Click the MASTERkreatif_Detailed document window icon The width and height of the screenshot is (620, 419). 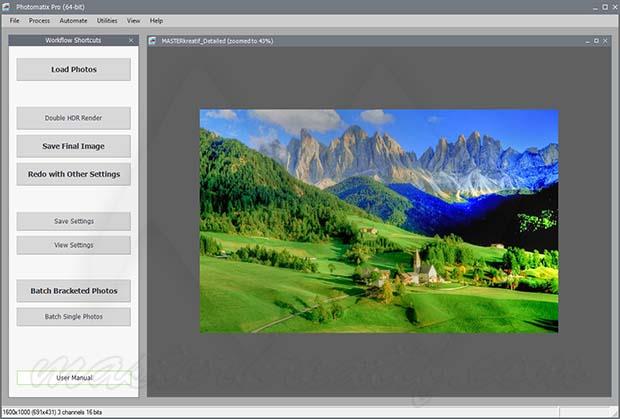tap(153, 41)
